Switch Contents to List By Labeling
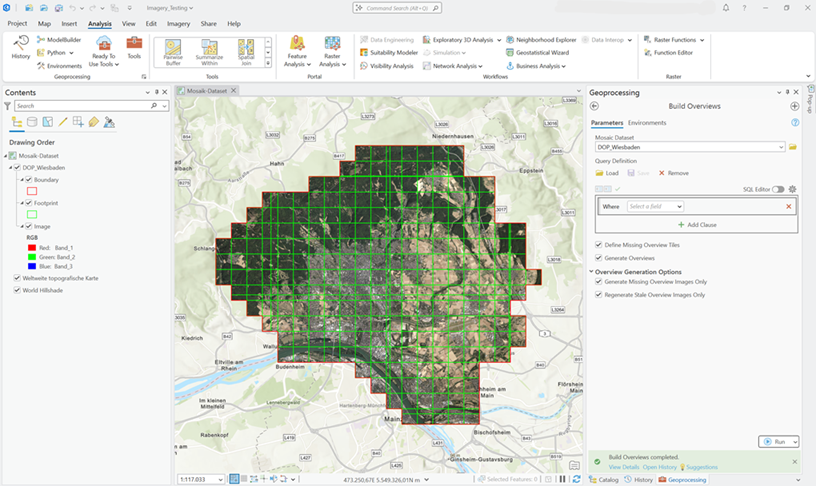 pyautogui.click(x=94, y=122)
